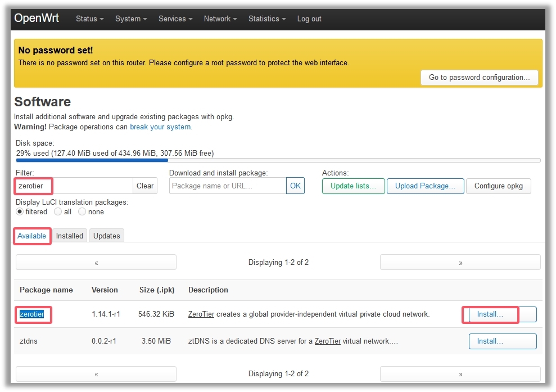The width and height of the screenshot is (556, 392).
Task: Follow the 'break your system' link
Action: [x=160, y=127]
